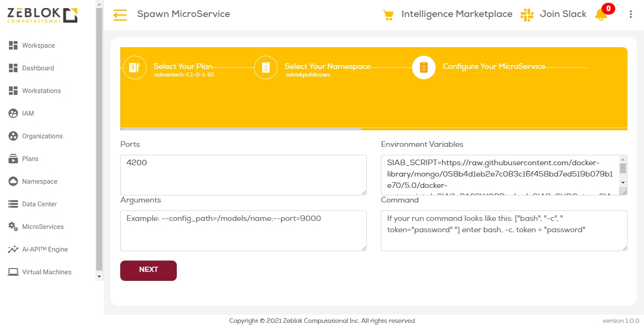The width and height of the screenshot is (644, 329).
Task: Click the Command input box
Action: [x=504, y=230]
